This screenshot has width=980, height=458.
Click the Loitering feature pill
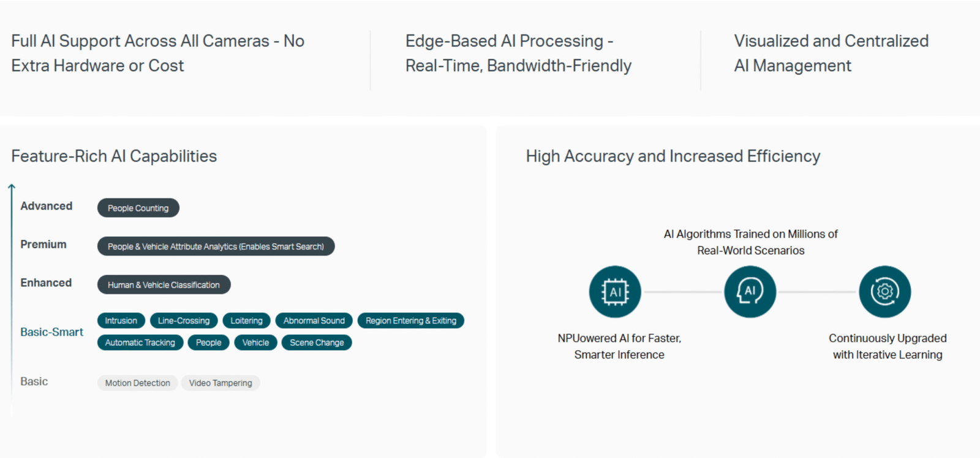246,321
